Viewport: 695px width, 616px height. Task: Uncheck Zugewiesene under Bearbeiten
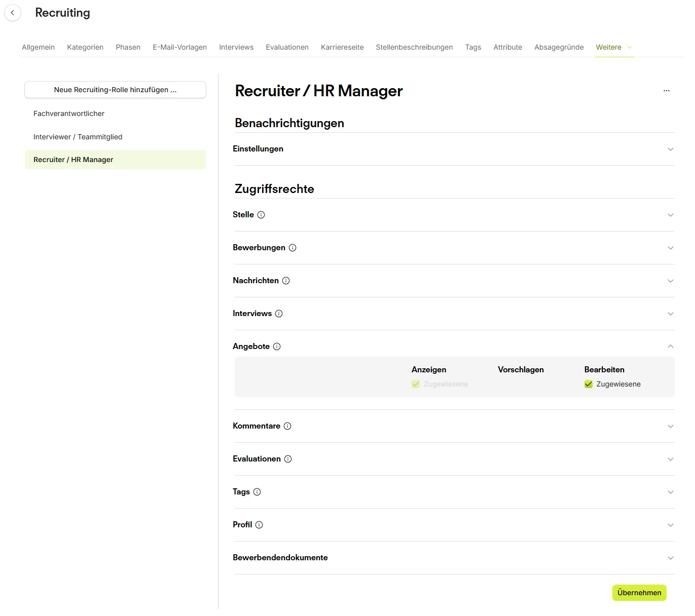click(589, 384)
